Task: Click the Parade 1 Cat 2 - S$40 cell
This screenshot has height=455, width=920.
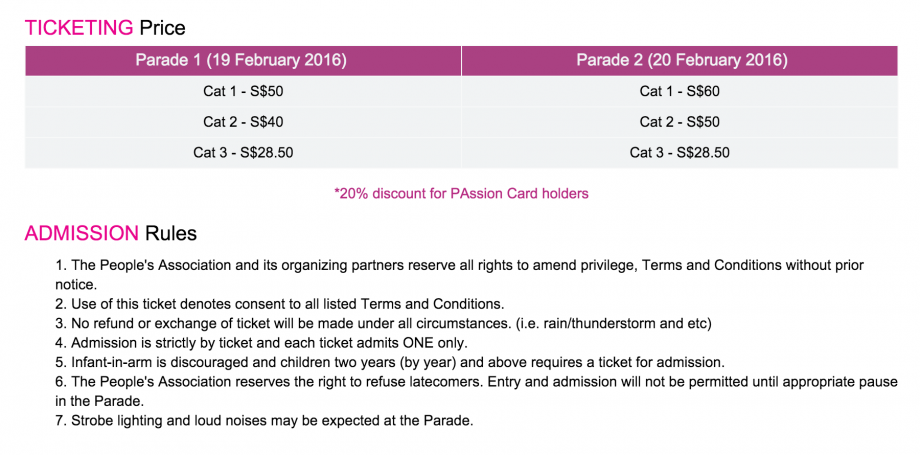Action: [x=241, y=122]
